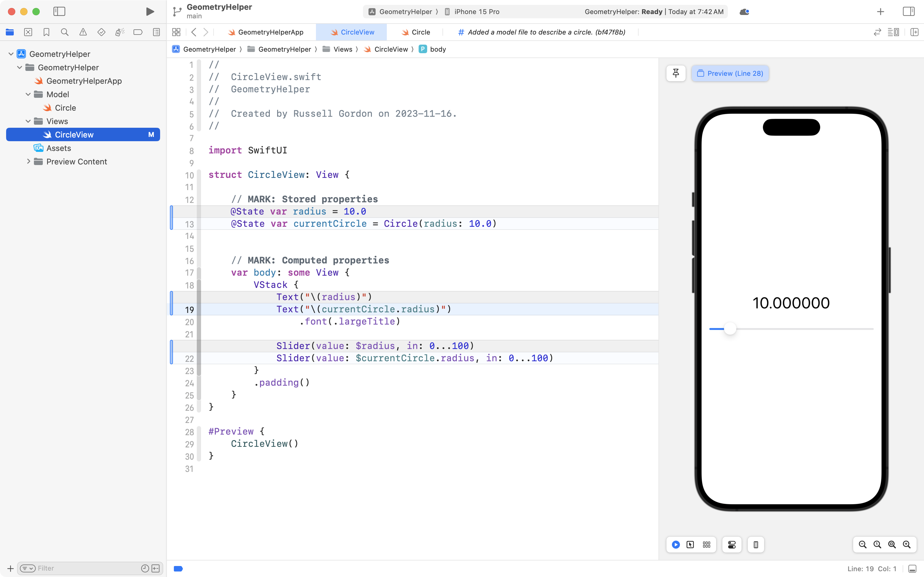Open the bookmark navigator

[x=46, y=32]
